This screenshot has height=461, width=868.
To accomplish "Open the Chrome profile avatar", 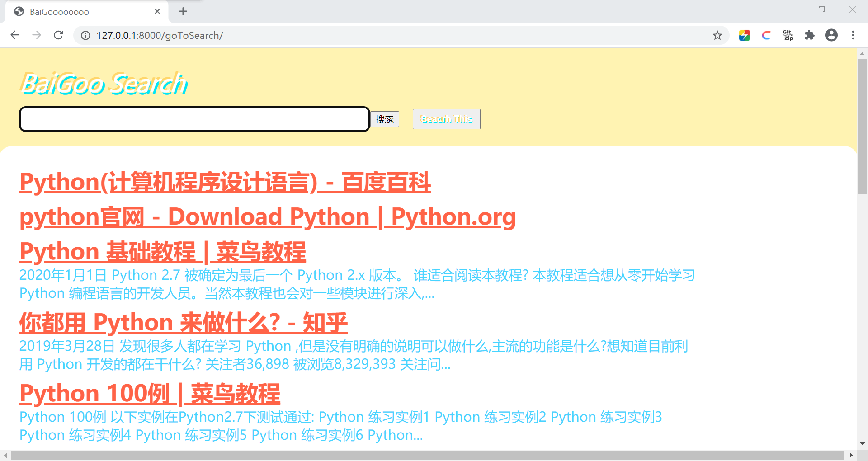I will pyautogui.click(x=831, y=35).
